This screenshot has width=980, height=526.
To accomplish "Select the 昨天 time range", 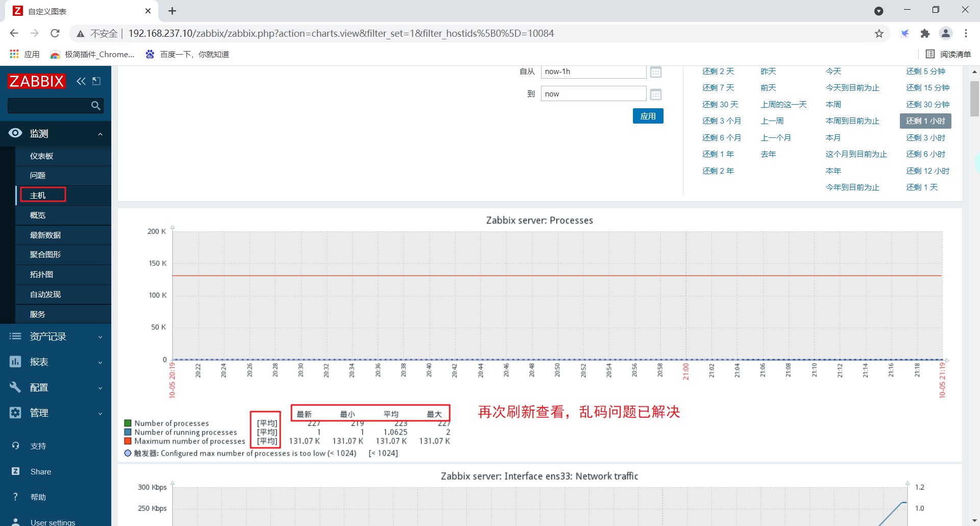I will [768, 71].
